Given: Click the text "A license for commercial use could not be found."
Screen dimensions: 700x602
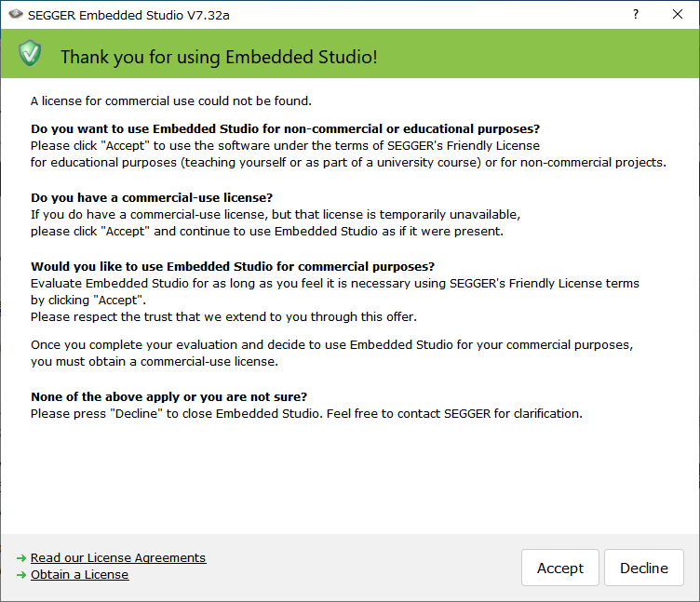Looking at the screenshot, I should pos(171,100).
